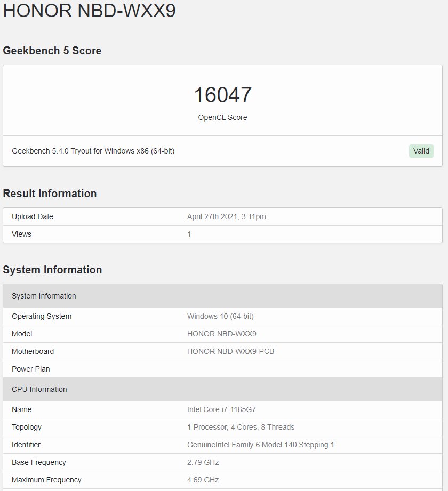Click the Geekbench 5 Score heading
The image size is (448, 491).
(52, 51)
